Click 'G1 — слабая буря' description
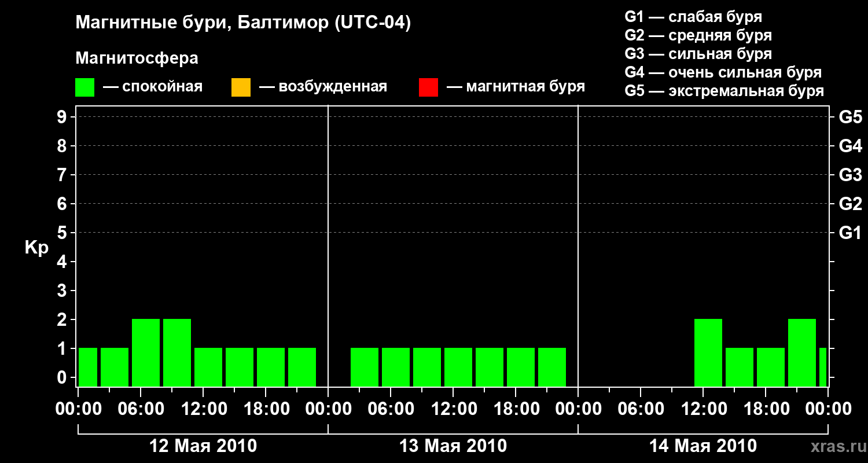Viewport: 868px width, 463px height. coord(693,16)
